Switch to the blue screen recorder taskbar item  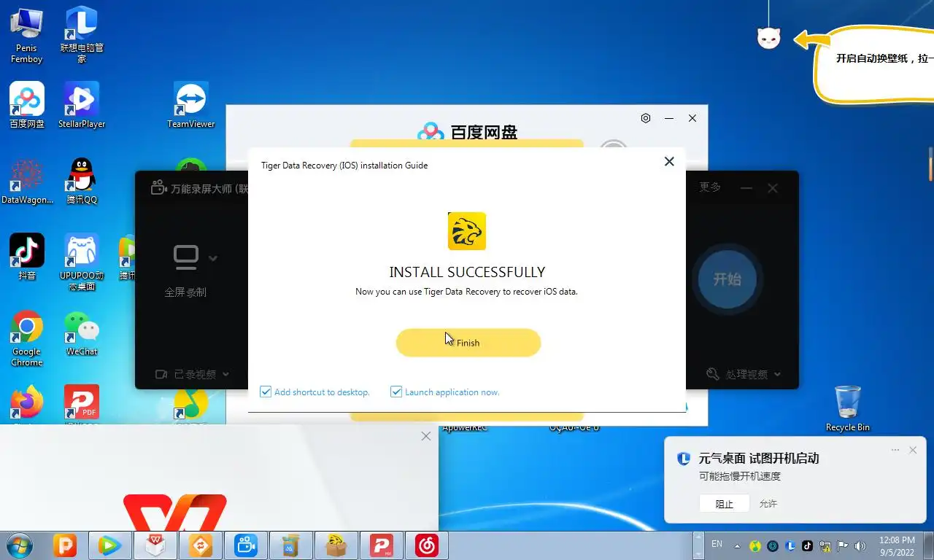246,545
